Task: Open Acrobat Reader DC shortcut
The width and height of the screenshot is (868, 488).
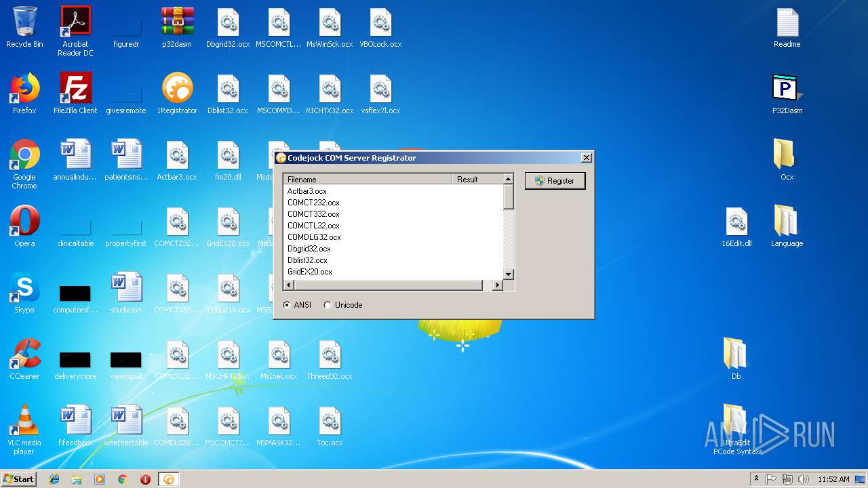Action: [x=75, y=30]
